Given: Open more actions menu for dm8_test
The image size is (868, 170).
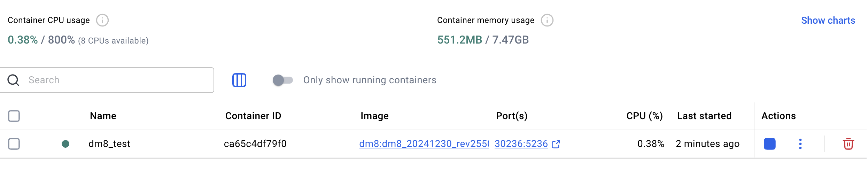Looking at the screenshot, I should pyautogui.click(x=800, y=144).
